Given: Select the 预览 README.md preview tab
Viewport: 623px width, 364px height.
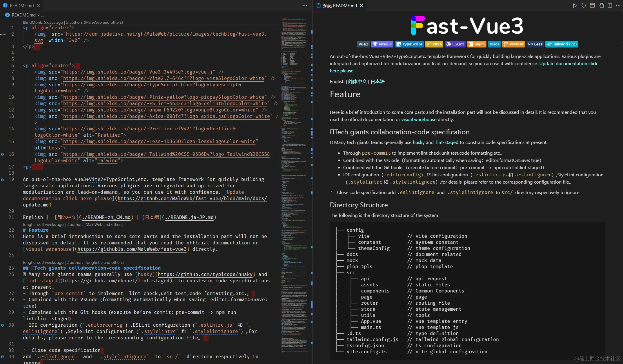Looking at the screenshot, I should [x=340, y=6].
